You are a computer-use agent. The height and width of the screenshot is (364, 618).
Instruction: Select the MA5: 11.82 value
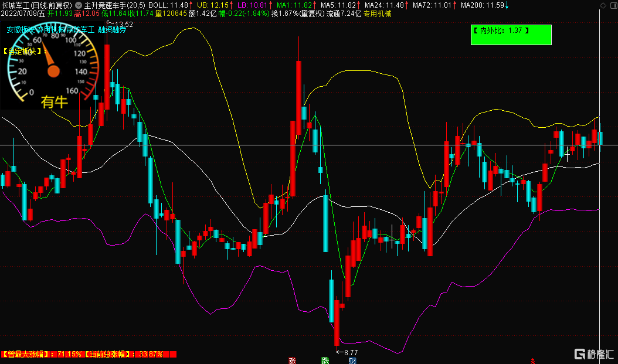(x=338, y=5)
